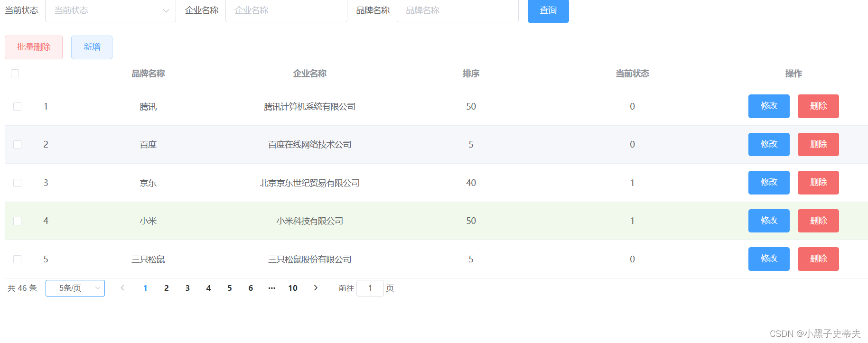868x343 pixels.
Task: Click the 腾讯 brand name cell
Action: pos(148,107)
